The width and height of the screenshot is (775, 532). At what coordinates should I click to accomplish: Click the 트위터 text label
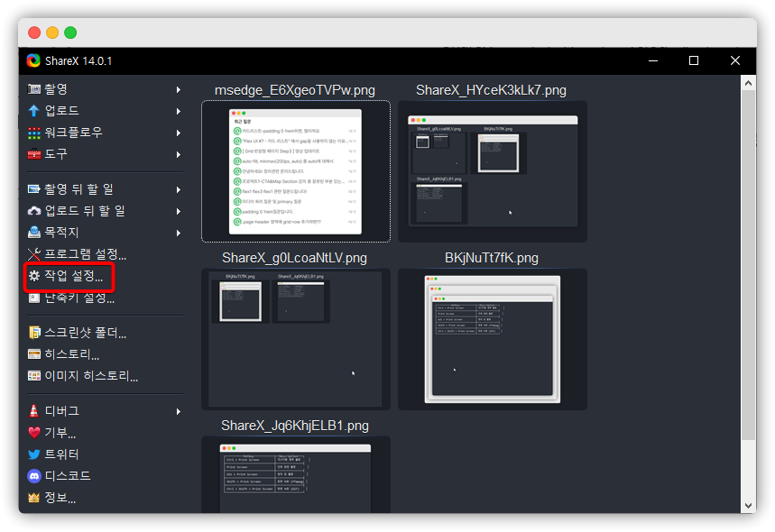61,454
